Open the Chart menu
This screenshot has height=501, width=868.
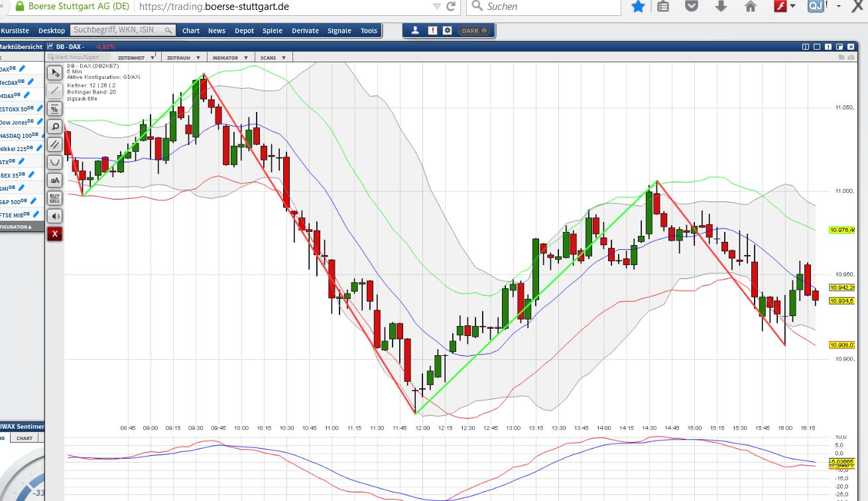pos(191,30)
